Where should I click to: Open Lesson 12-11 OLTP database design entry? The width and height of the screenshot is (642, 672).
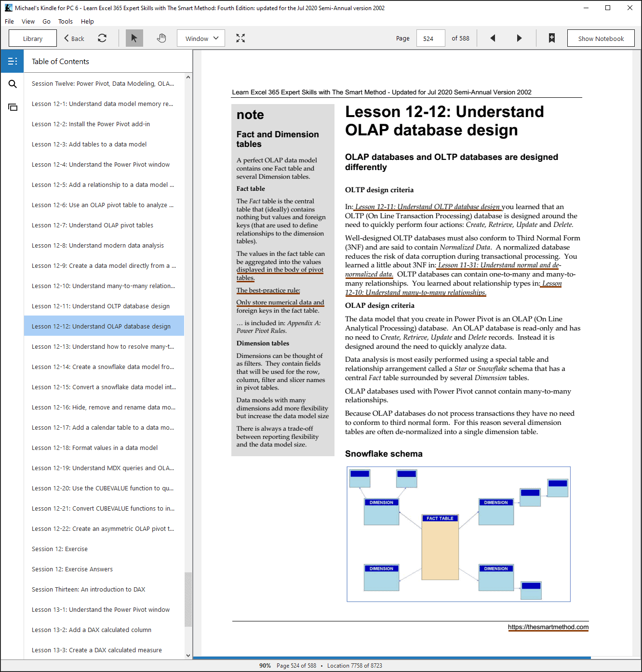pos(104,306)
